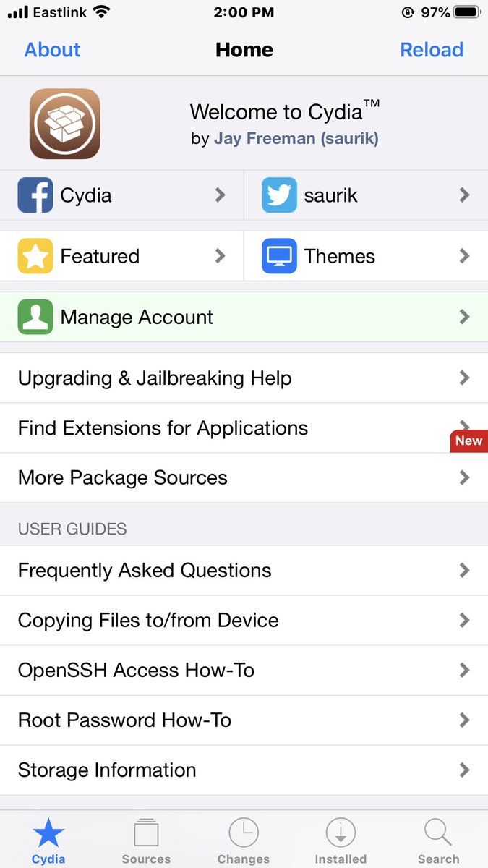Viewport: 488px width, 868px height.
Task: Expand Upgrading & Jailbreaking Help chevron
Action: pos(464,378)
